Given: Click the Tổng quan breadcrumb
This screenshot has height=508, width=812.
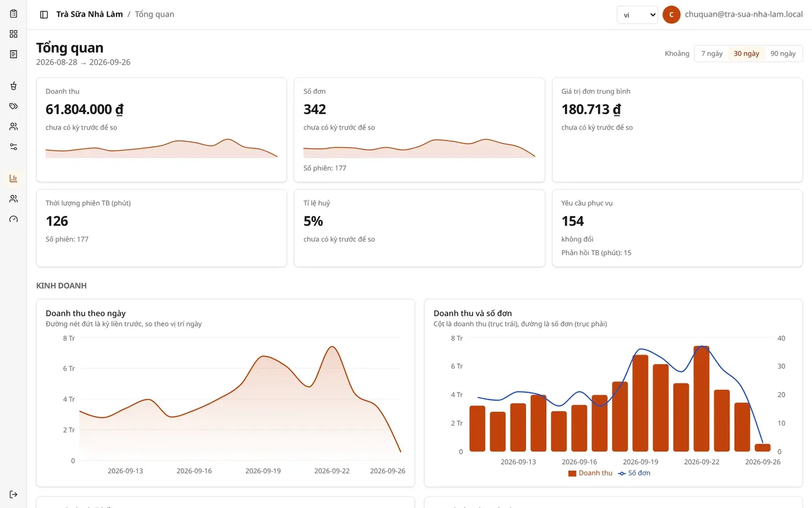Looking at the screenshot, I should 154,14.
